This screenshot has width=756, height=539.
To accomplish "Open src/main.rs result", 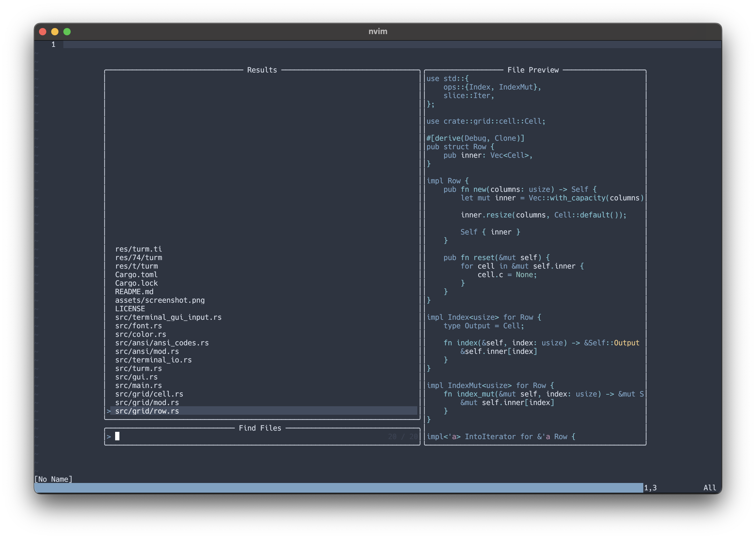I will tap(139, 385).
